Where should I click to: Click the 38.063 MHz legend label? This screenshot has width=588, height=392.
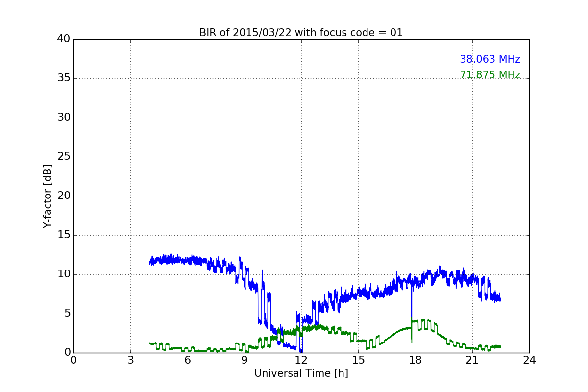point(490,59)
